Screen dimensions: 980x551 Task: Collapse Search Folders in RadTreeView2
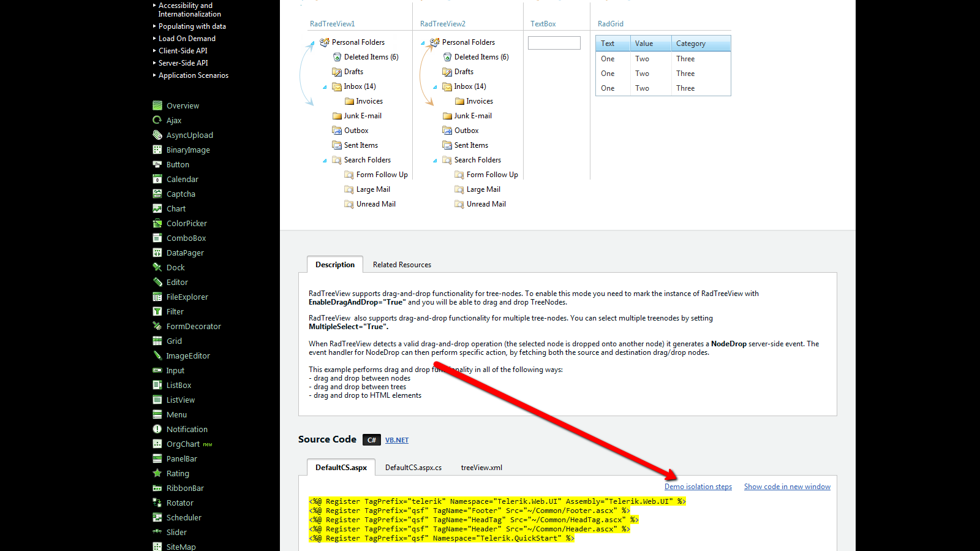coord(435,161)
